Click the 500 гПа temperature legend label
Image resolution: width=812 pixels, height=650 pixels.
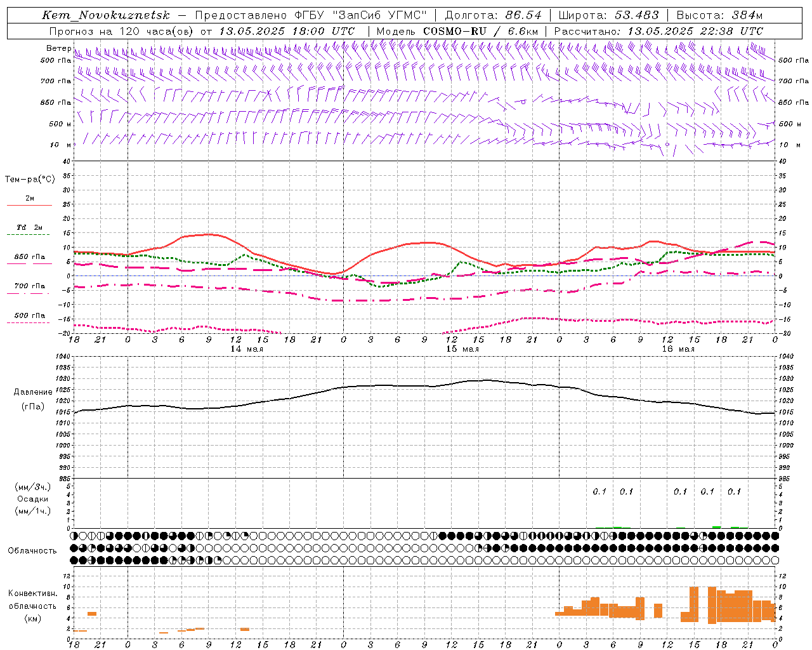(30, 315)
